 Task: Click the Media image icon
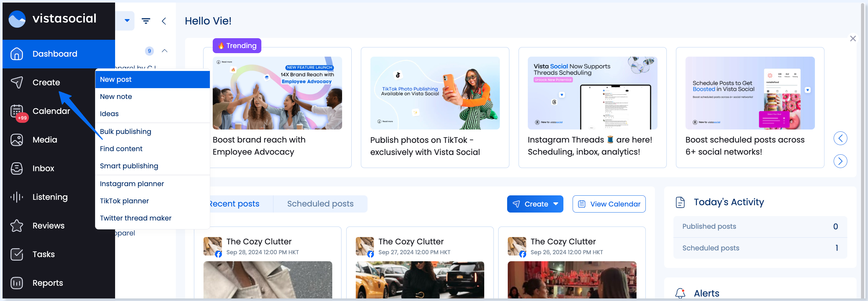tap(17, 140)
